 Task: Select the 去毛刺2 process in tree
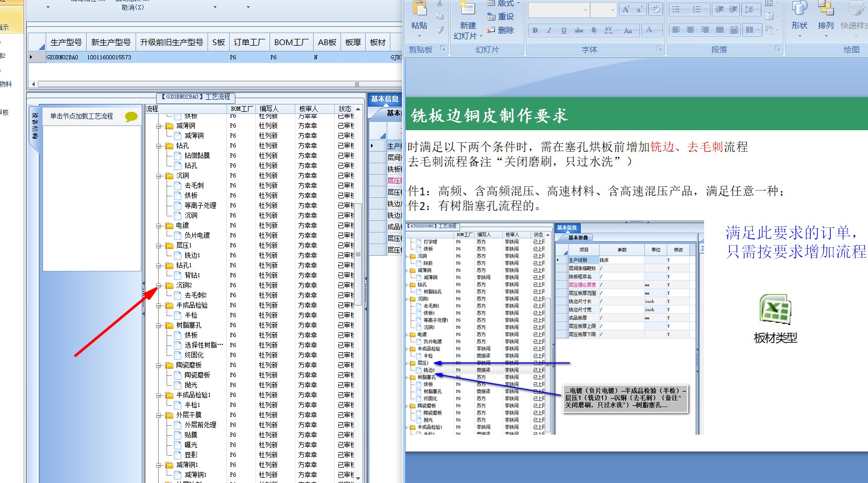[195, 296]
